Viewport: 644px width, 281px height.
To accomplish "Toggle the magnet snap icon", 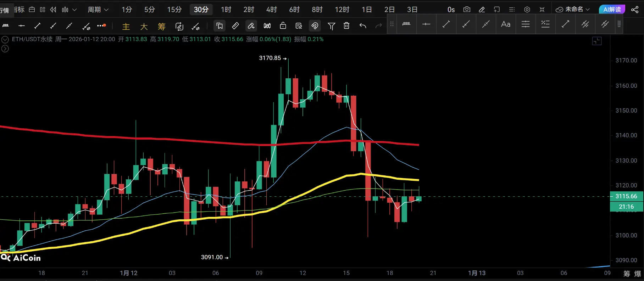I will (x=315, y=26).
